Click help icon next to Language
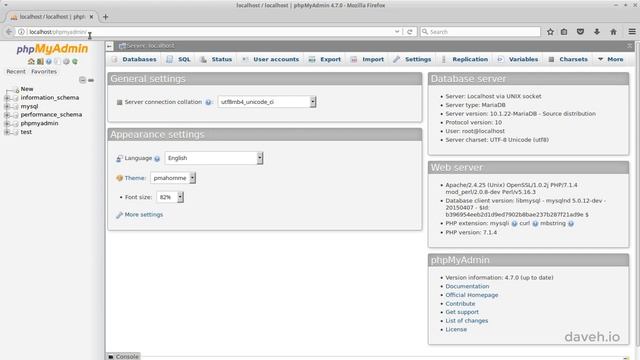 (x=157, y=158)
